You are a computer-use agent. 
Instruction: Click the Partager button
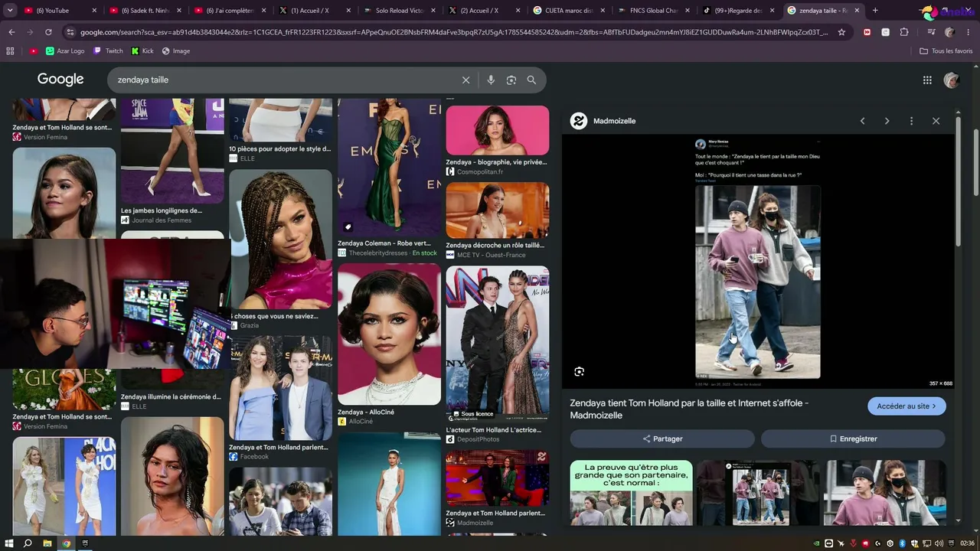(x=662, y=439)
